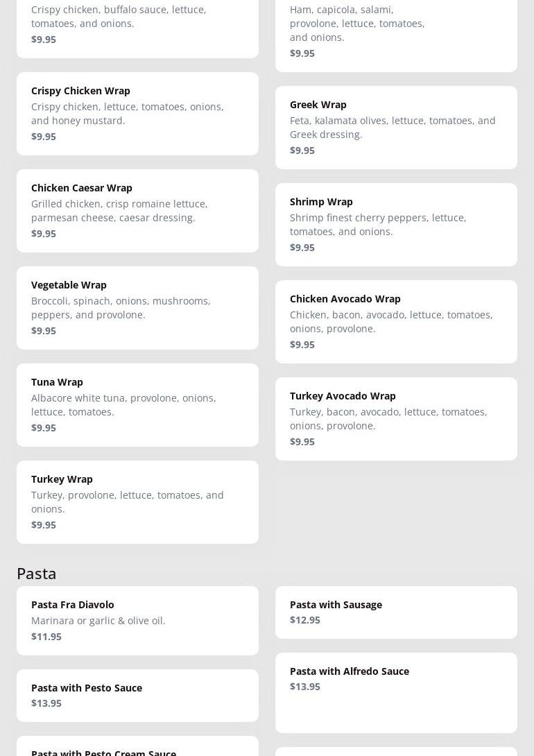Click the Tuna Wrap card
The height and width of the screenshot is (756, 534).
[137, 404]
